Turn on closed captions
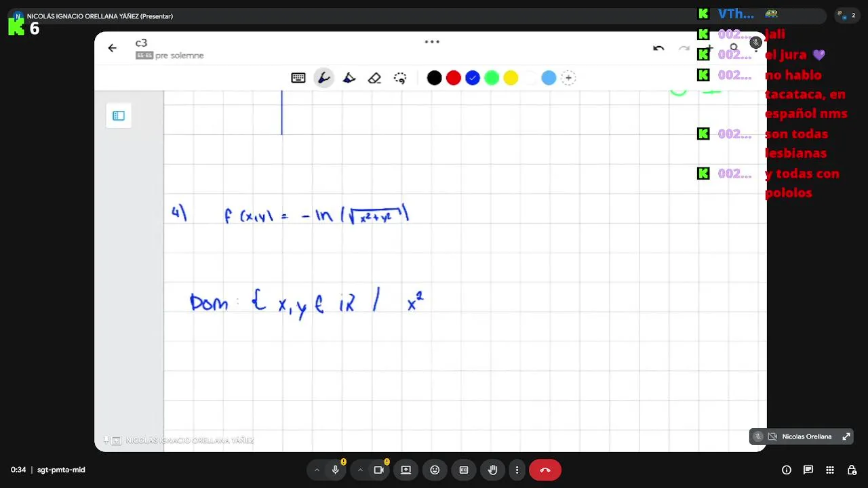868x488 pixels. (464, 470)
